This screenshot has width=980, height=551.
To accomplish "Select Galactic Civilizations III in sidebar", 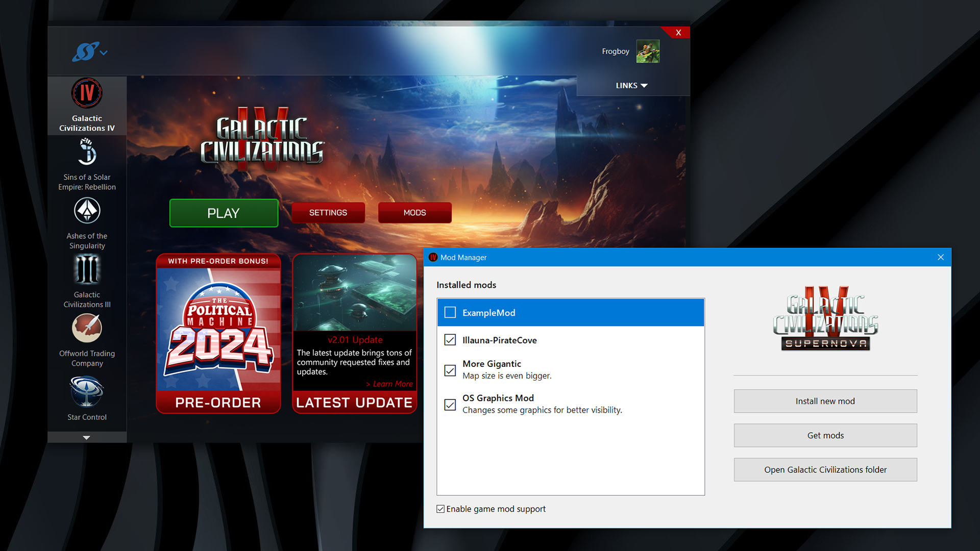I will [x=87, y=282].
